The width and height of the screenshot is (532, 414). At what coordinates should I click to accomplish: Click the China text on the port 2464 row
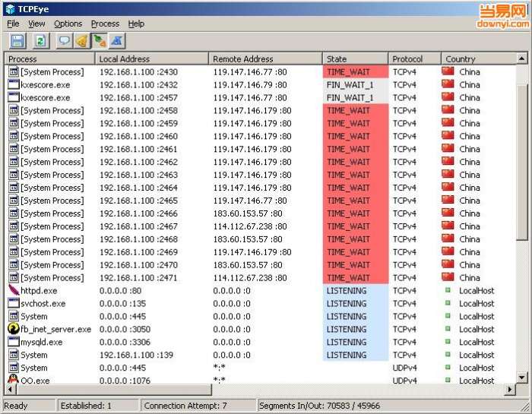click(470, 188)
